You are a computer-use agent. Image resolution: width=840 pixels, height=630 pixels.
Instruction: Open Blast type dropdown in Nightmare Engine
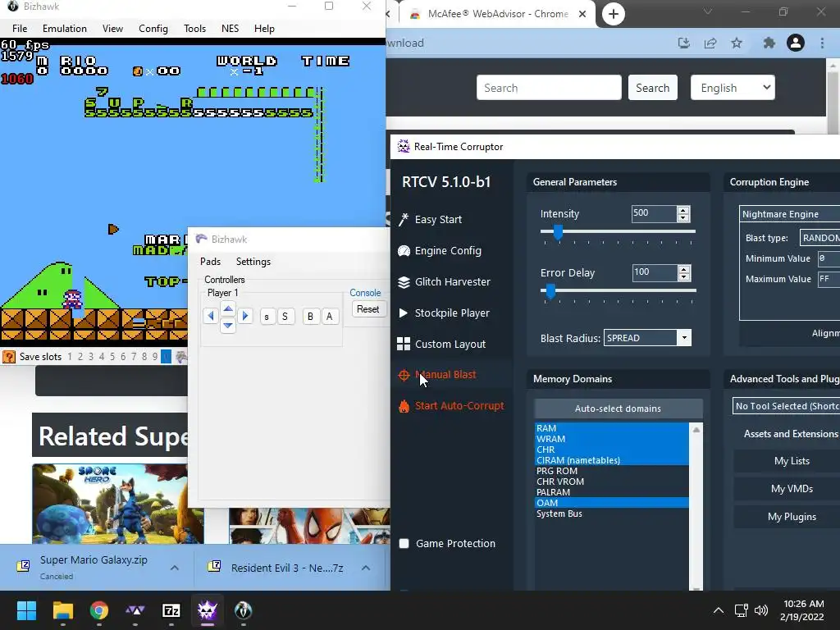click(819, 238)
